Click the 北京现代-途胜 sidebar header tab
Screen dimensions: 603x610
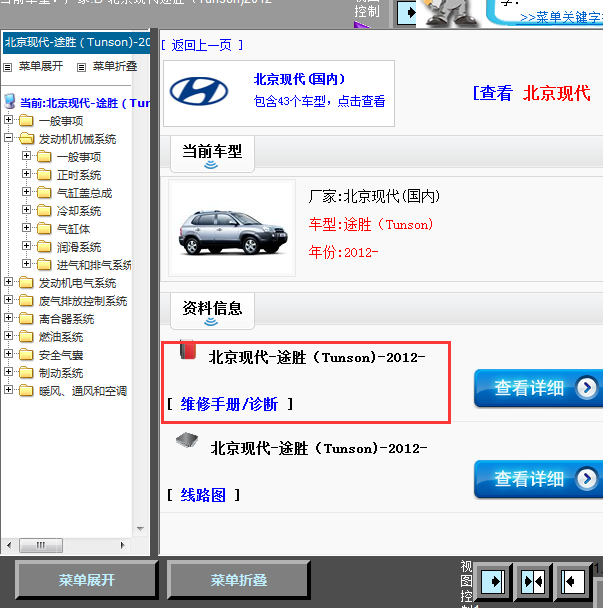pyautogui.click(x=77, y=42)
